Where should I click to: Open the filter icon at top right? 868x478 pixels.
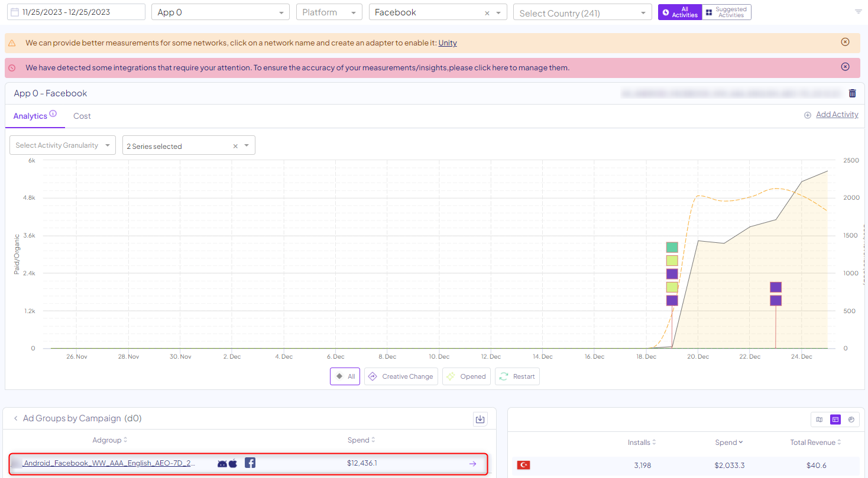(858, 12)
